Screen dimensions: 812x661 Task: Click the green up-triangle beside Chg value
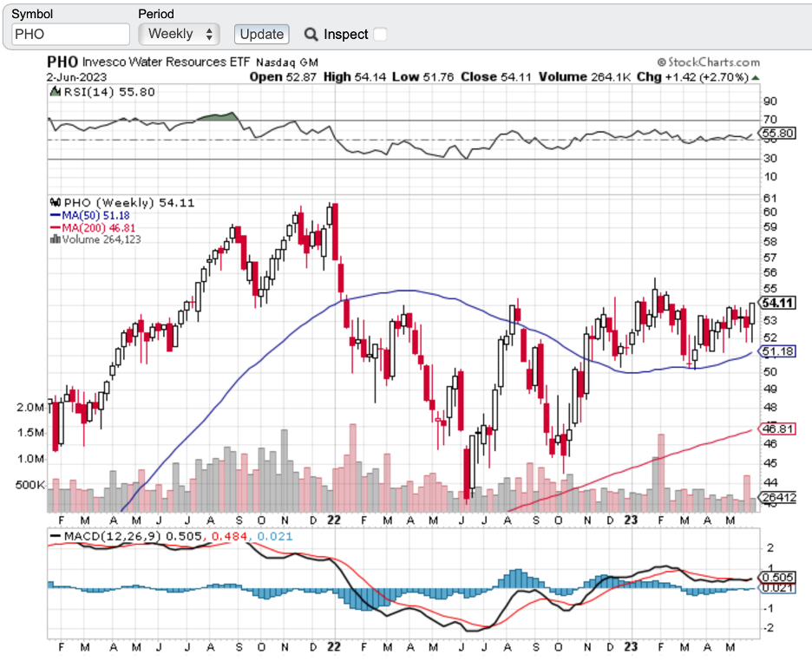tap(756, 77)
